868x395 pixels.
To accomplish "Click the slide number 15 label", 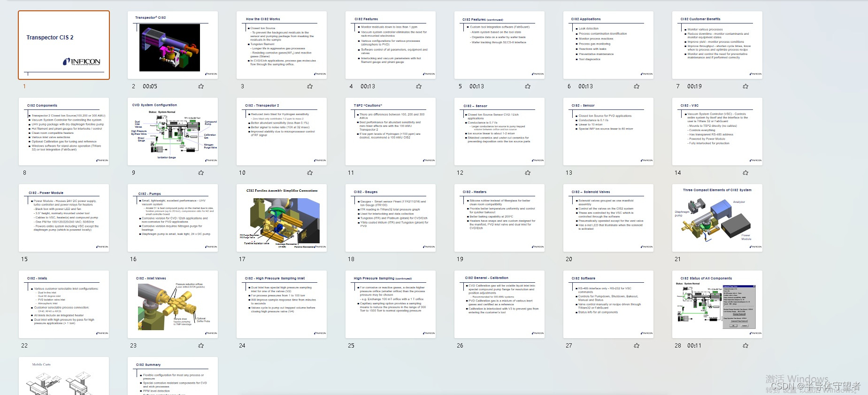I will 24,259.
